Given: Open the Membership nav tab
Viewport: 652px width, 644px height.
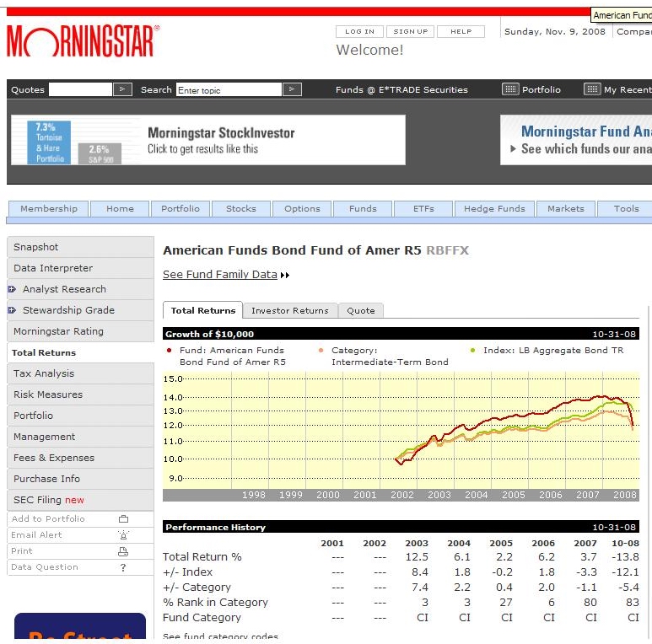Looking at the screenshot, I should coord(49,208).
